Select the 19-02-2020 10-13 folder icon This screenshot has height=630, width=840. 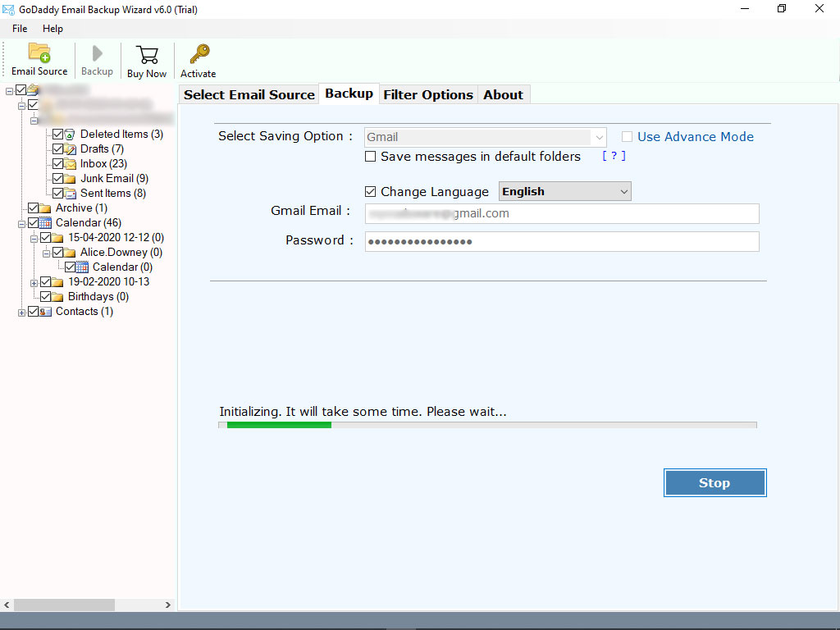click(x=57, y=282)
